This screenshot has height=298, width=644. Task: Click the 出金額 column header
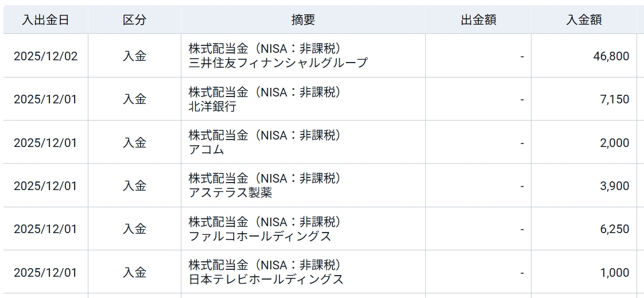click(478, 20)
